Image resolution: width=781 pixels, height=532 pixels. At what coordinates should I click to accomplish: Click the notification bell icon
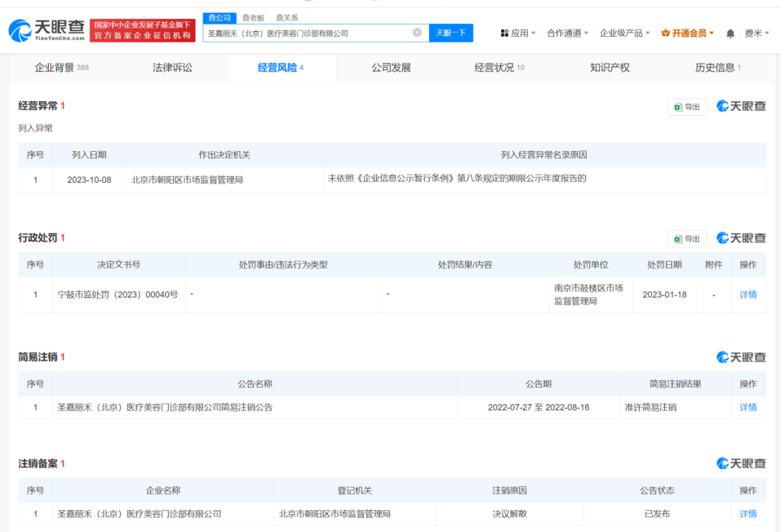(x=730, y=33)
